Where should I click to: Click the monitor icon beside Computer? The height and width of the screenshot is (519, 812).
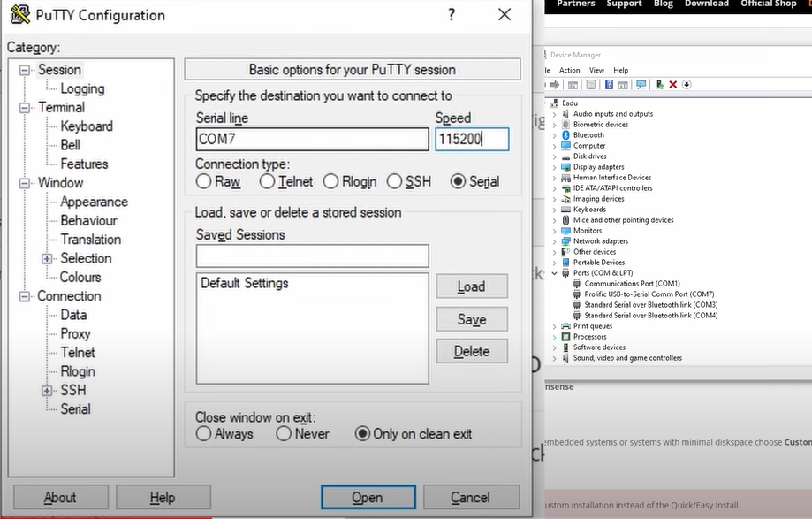(x=566, y=146)
